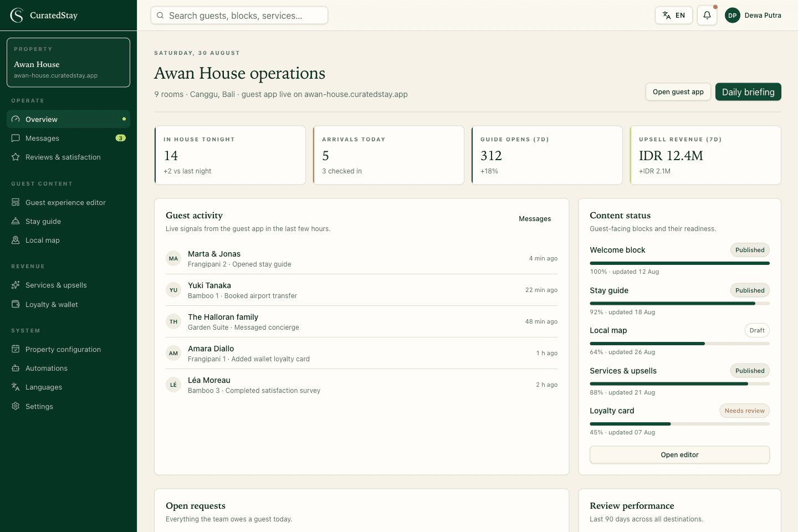
Task: Click Loyalty card Needs review badge
Action: coord(744,411)
